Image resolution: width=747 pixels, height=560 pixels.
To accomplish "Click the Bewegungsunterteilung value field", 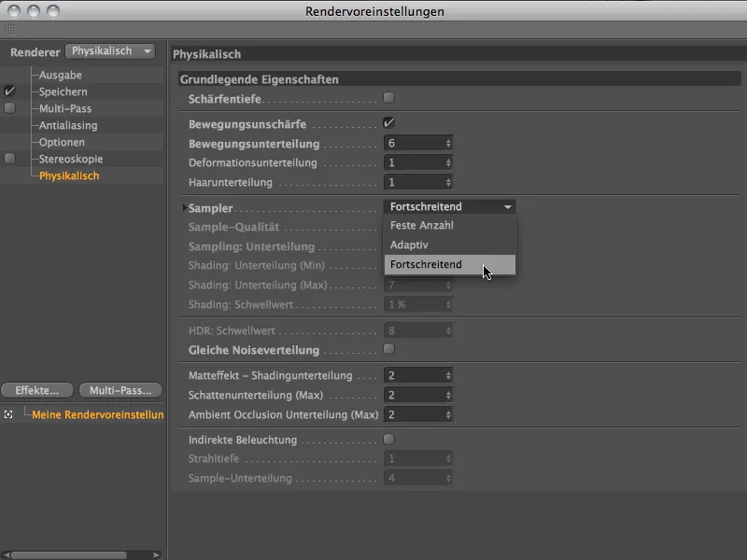I will coord(414,144).
